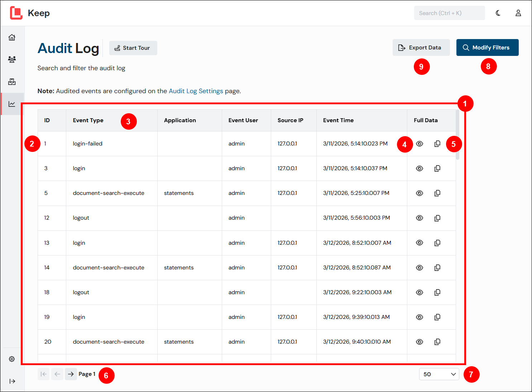Copy full data for event ID 1
This screenshot has width=532, height=392.
437,144
